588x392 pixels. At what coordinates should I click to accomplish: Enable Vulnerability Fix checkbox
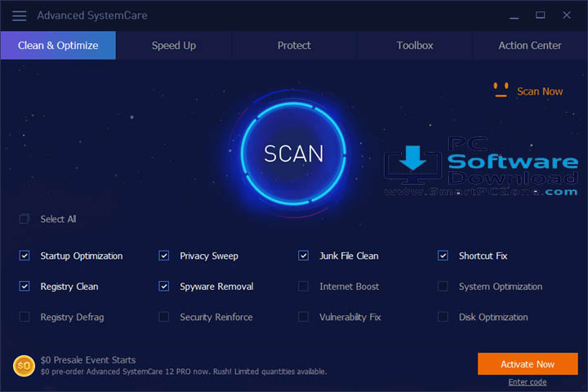303,317
